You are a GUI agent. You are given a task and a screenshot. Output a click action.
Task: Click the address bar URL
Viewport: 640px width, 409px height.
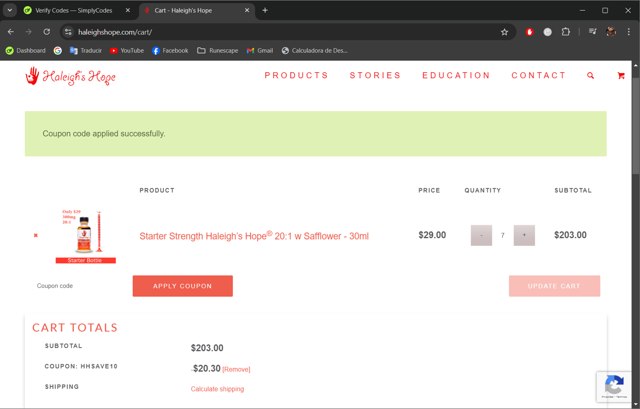tap(115, 32)
